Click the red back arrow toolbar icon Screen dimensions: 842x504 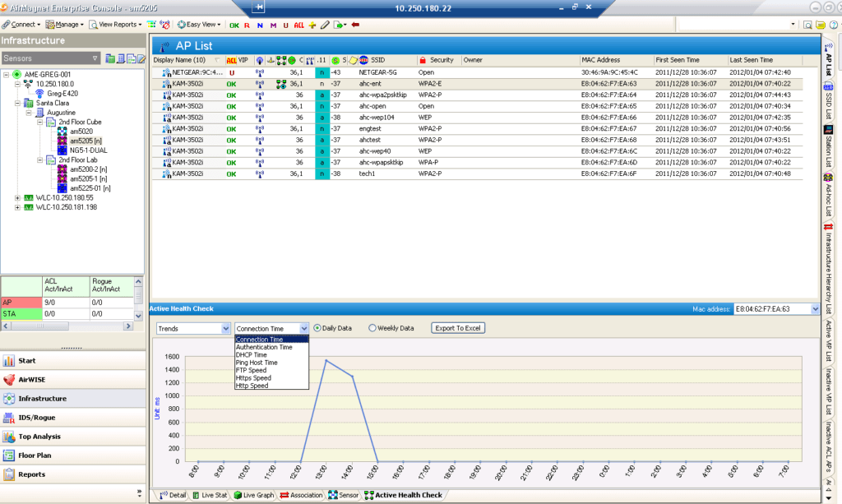355,25
